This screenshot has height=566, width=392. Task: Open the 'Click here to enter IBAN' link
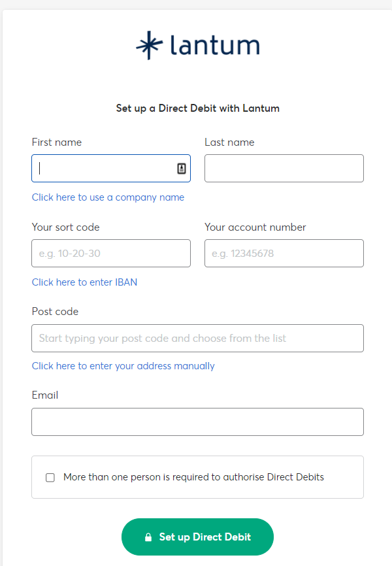coord(84,282)
